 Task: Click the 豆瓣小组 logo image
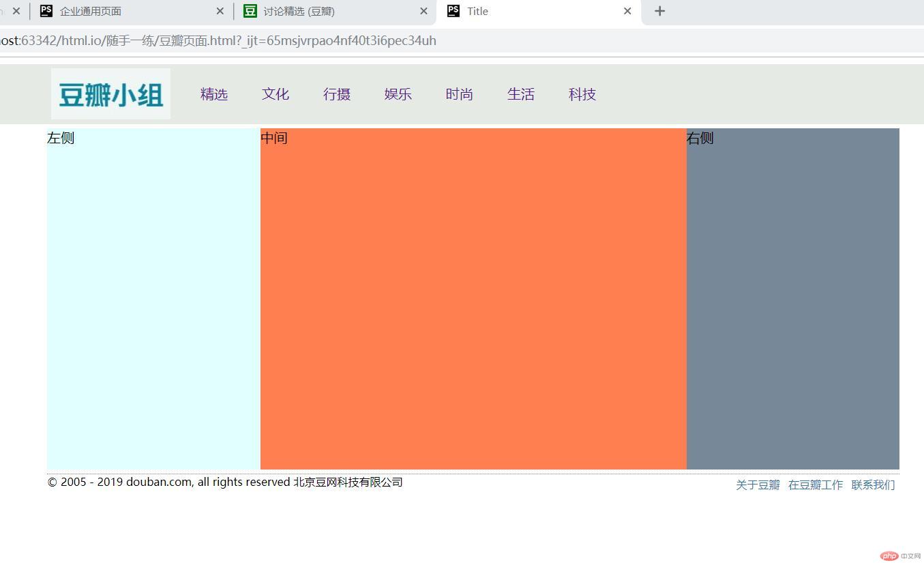pyautogui.click(x=110, y=94)
